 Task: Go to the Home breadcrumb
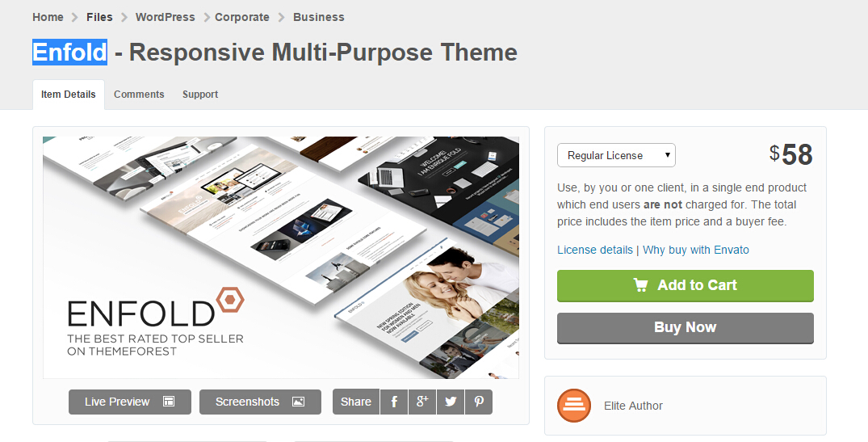(x=48, y=17)
